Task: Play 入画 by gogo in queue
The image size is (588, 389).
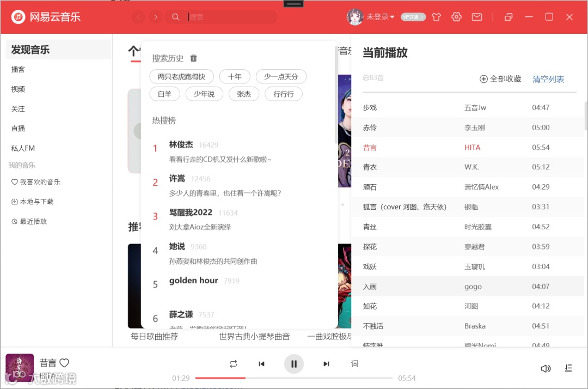Action: point(468,286)
